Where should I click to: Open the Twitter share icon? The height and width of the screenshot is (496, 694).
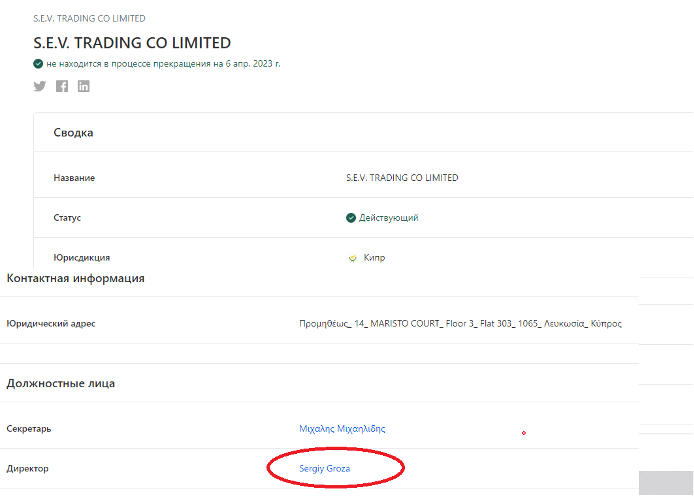[x=40, y=86]
